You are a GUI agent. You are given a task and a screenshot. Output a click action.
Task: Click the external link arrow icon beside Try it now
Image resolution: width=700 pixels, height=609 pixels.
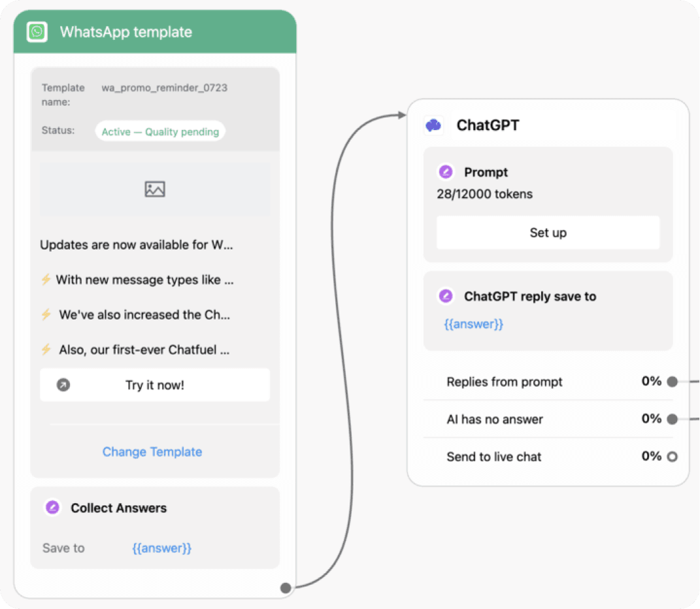click(x=63, y=386)
